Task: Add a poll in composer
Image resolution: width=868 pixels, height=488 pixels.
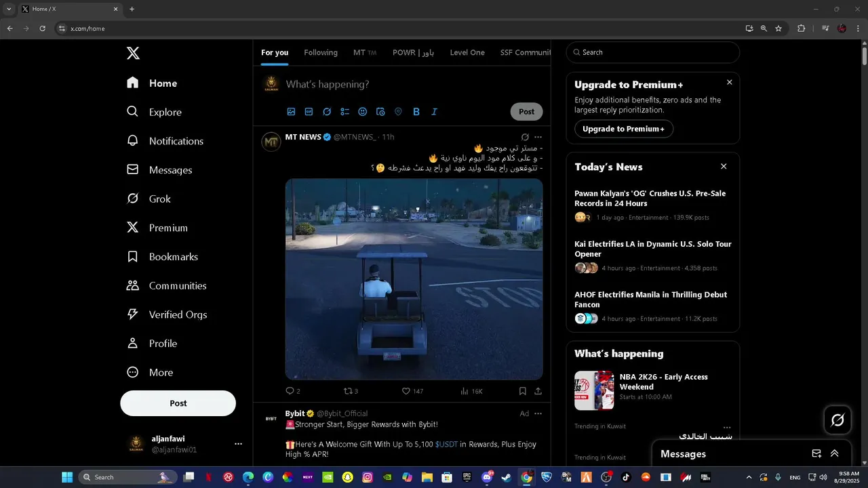Action: click(344, 112)
